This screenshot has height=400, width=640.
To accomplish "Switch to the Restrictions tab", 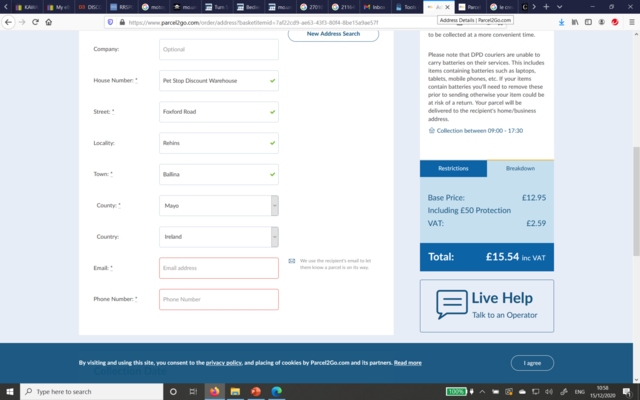I will (453, 168).
